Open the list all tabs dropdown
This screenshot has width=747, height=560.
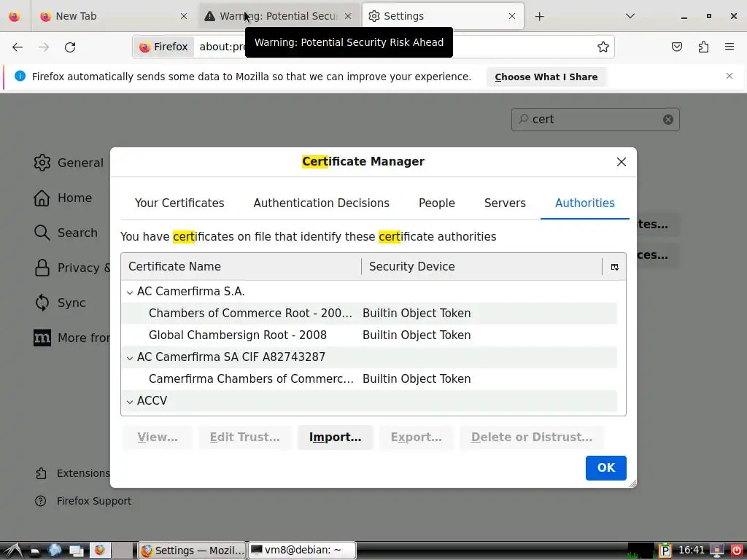click(630, 16)
